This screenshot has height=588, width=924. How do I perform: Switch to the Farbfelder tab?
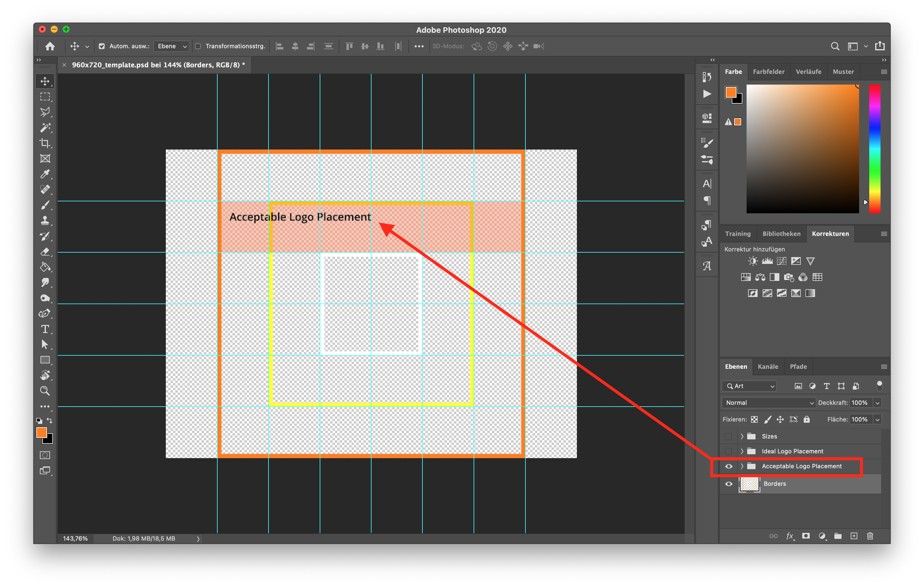point(769,72)
